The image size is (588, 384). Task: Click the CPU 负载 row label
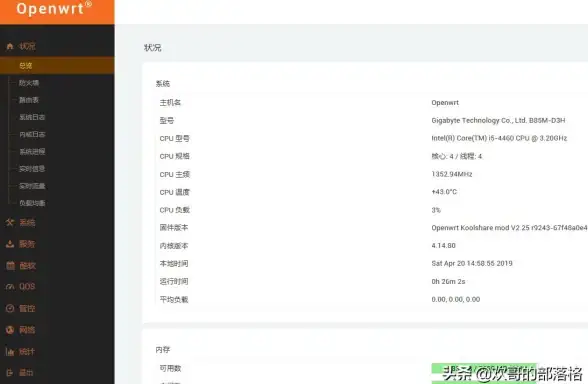[175, 210]
